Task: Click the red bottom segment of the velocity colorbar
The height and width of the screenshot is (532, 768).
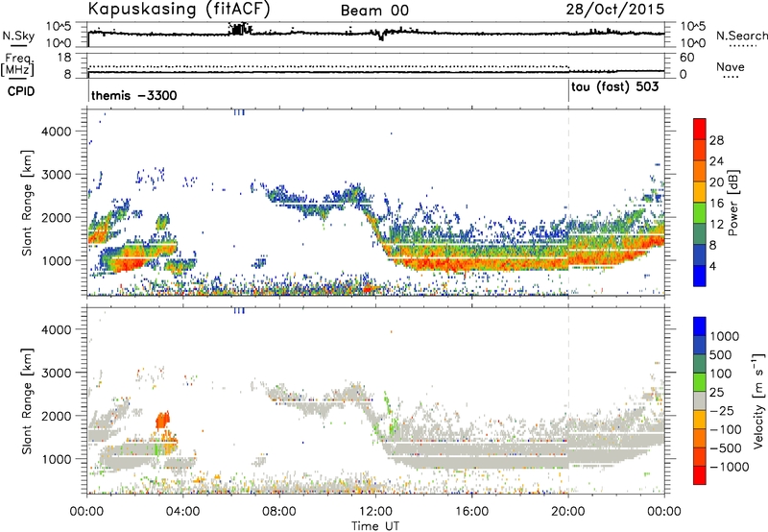Action: coord(700,475)
